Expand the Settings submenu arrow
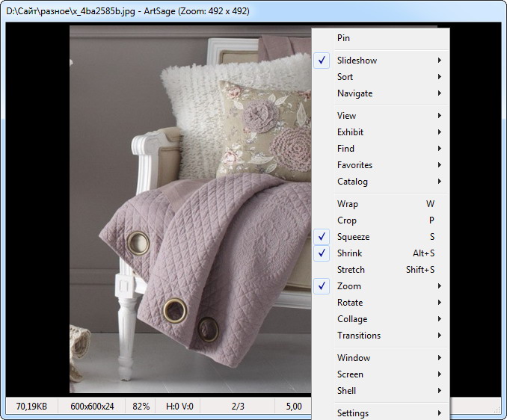The image size is (507, 420). coord(440,413)
